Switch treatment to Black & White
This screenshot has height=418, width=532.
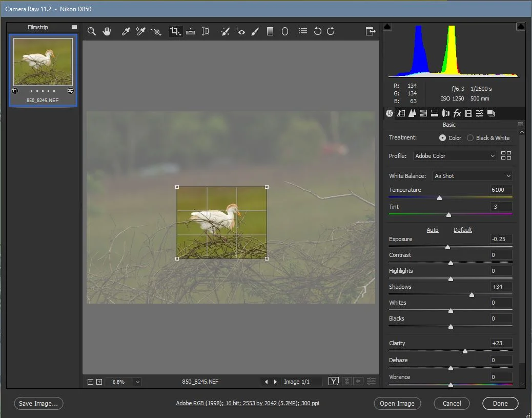coord(470,138)
